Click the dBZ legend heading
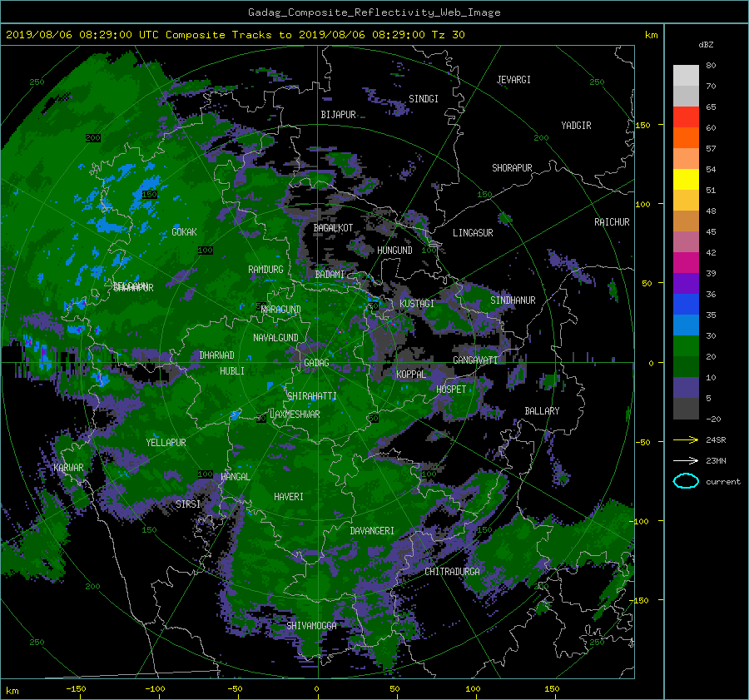Viewport: 749px width, 700px height. point(706,45)
